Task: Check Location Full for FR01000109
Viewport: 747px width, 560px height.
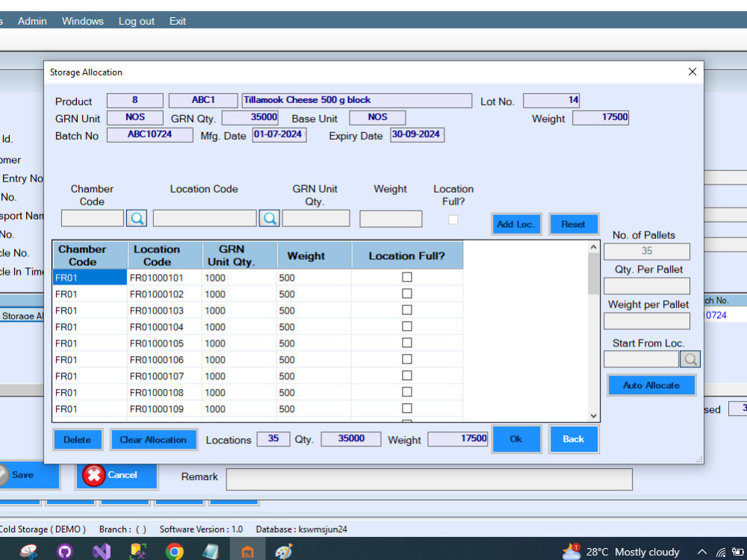Action: (x=407, y=408)
